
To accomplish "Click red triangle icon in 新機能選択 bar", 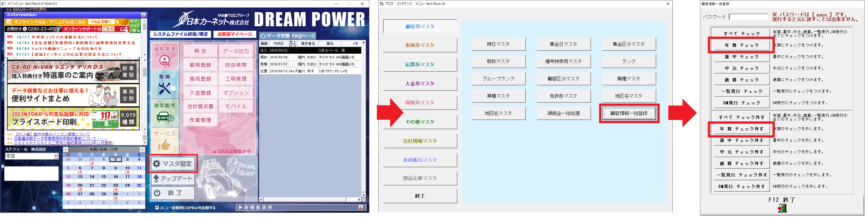I will 361,208.
